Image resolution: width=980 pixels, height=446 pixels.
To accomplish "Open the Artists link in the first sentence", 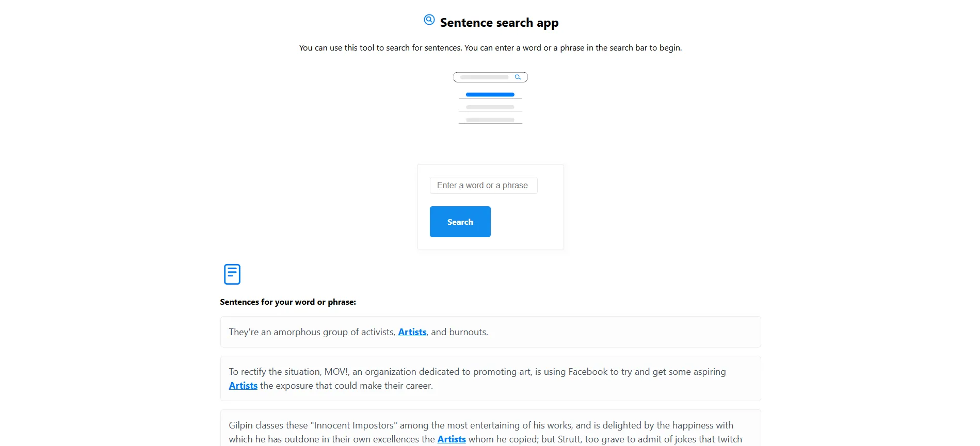I will (x=412, y=332).
